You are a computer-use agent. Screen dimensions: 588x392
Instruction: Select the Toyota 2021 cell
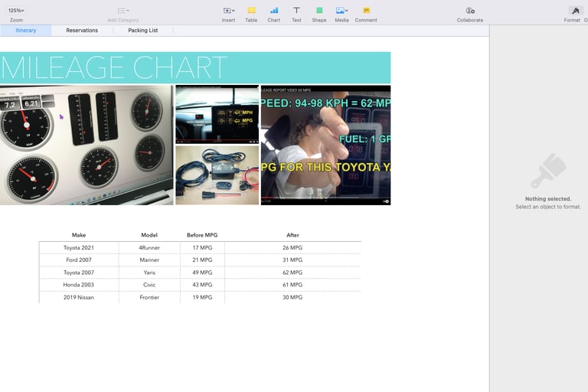79,247
